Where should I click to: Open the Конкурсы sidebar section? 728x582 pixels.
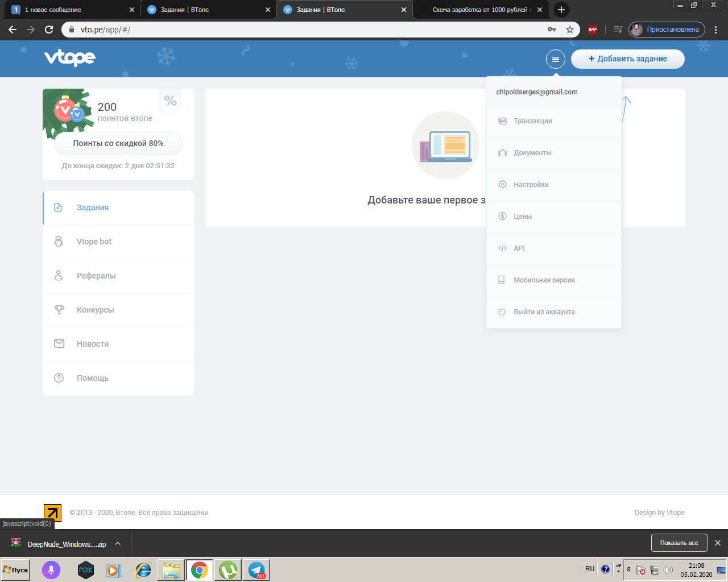[118, 310]
